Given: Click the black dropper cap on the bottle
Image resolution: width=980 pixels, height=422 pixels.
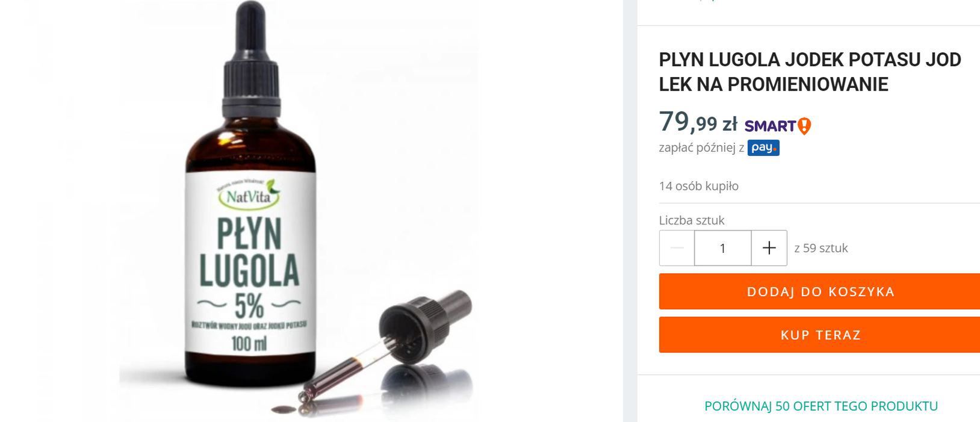Looking at the screenshot, I should point(252,60).
